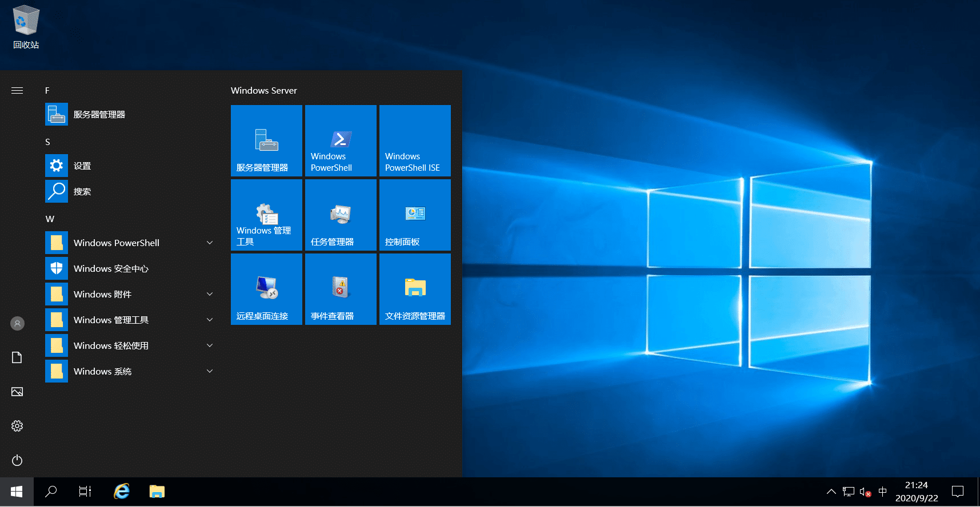Expand the Windows PowerShell folder
Image resolution: width=980 pixels, height=507 pixels.
click(x=131, y=243)
